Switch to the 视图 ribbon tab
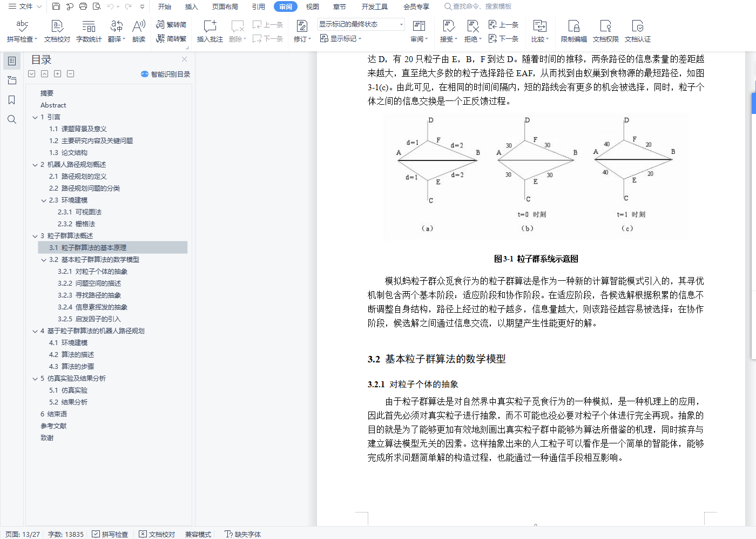The image size is (756, 539). (313, 6)
